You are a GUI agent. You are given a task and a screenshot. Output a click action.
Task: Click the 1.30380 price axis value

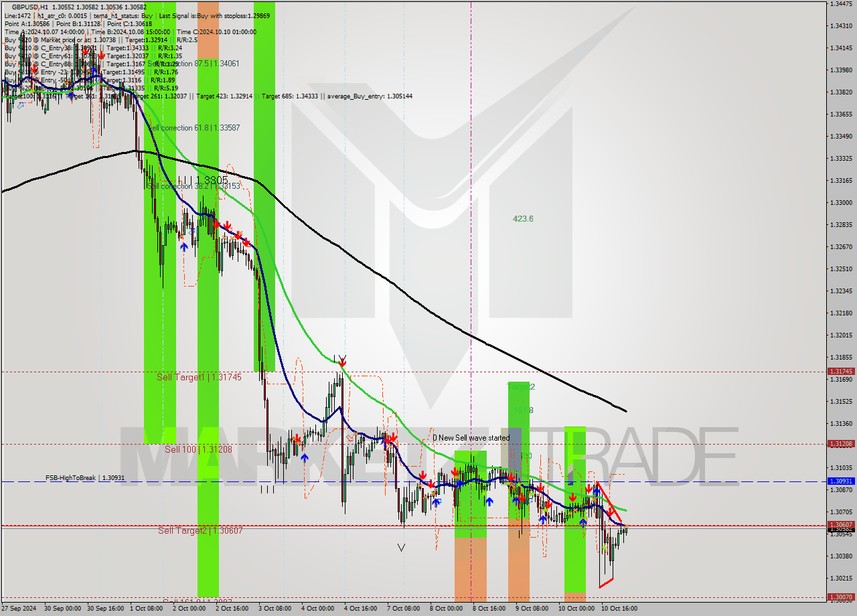point(841,556)
